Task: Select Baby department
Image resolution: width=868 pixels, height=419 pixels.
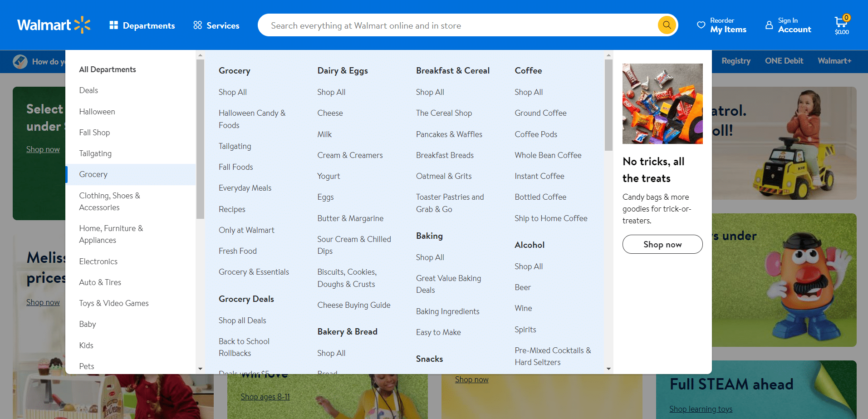Action: coord(88,324)
